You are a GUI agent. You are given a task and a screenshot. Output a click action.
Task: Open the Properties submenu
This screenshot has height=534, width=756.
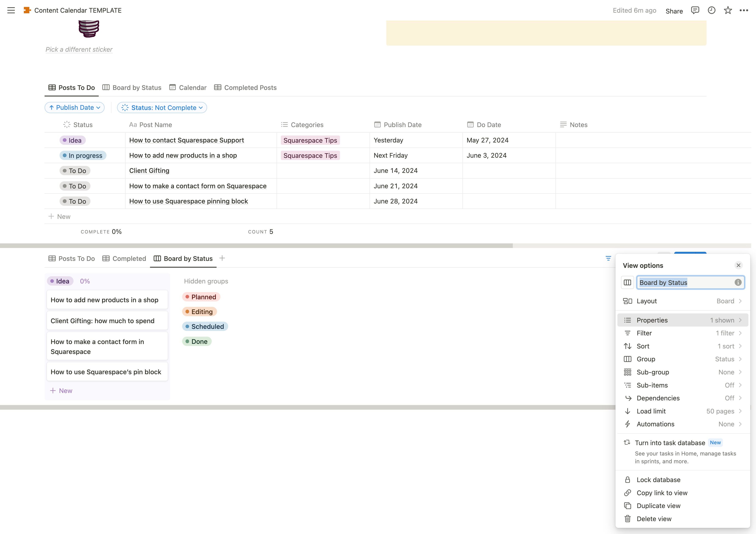pos(682,320)
